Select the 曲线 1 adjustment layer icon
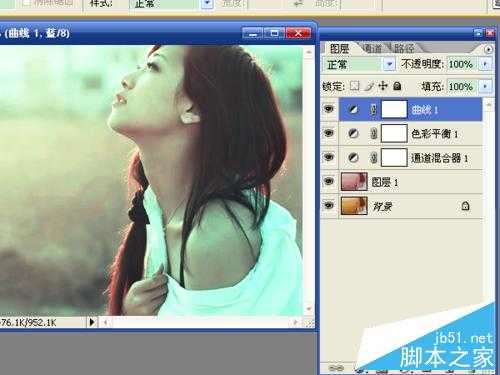 pos(353,109)
